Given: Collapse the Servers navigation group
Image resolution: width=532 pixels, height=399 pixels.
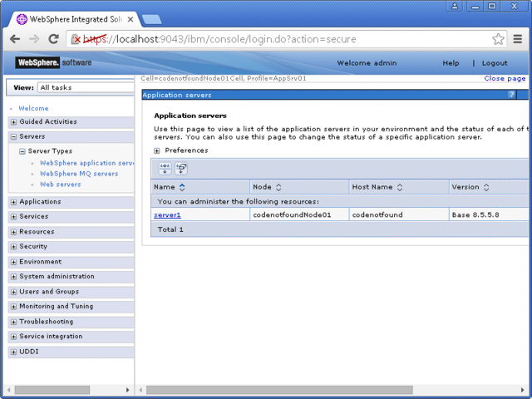Looking at the screenshot, I should pos(12,136).
